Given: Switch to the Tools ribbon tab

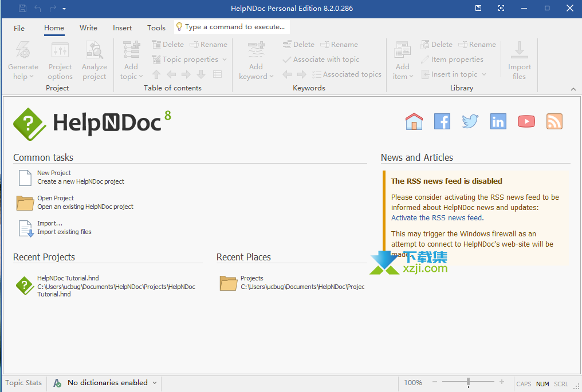Looking at the screenshot, I should (156, 28).
